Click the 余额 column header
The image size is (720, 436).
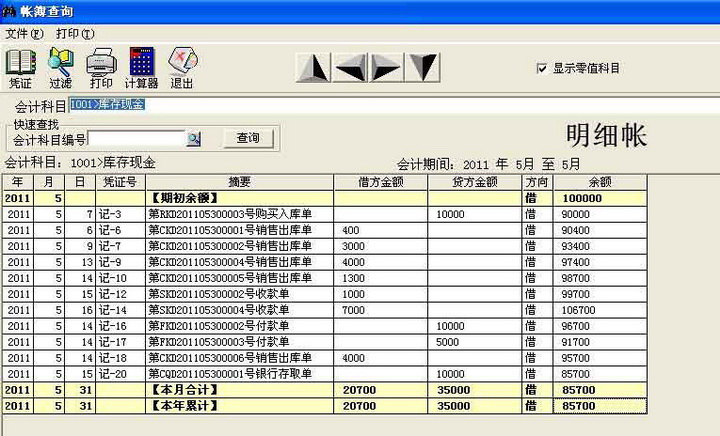(599, 183)
